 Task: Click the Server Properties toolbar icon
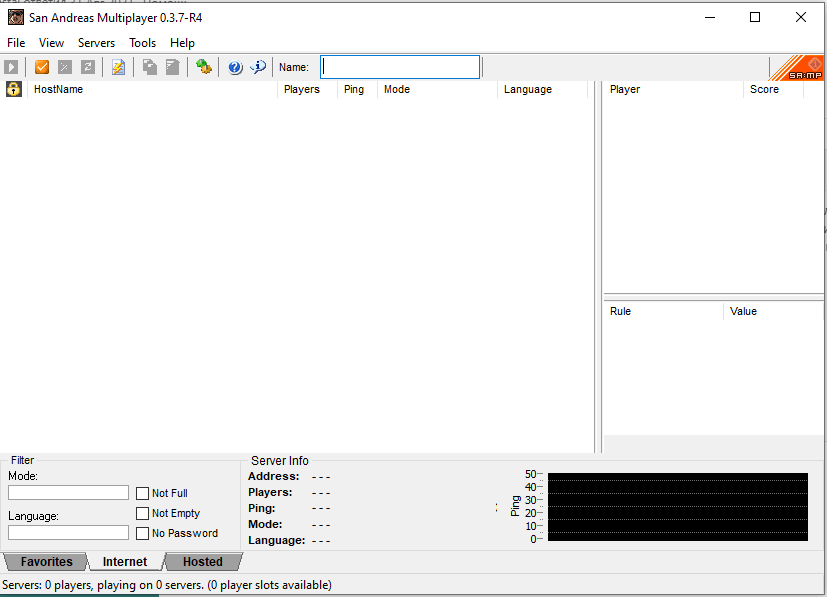coord(172,67)
